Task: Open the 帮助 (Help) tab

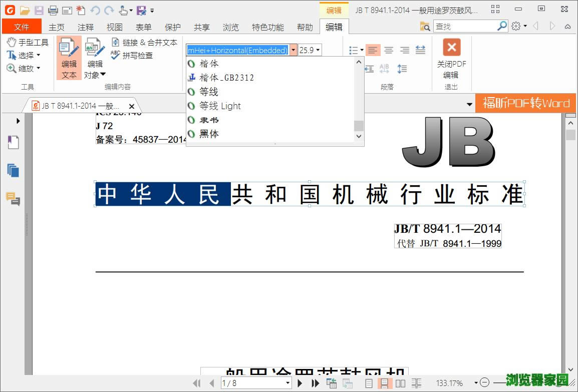Action: (305, 27)
